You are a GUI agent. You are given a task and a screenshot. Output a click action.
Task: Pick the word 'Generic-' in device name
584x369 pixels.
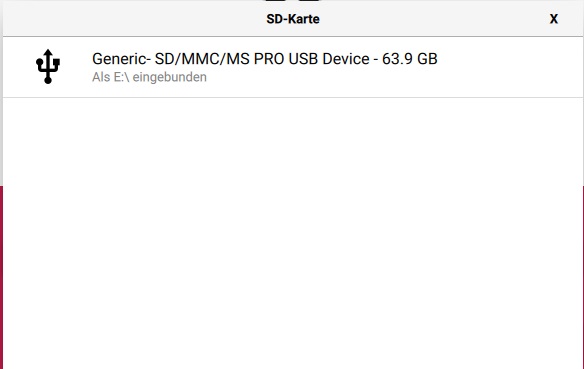click(121, 59)
